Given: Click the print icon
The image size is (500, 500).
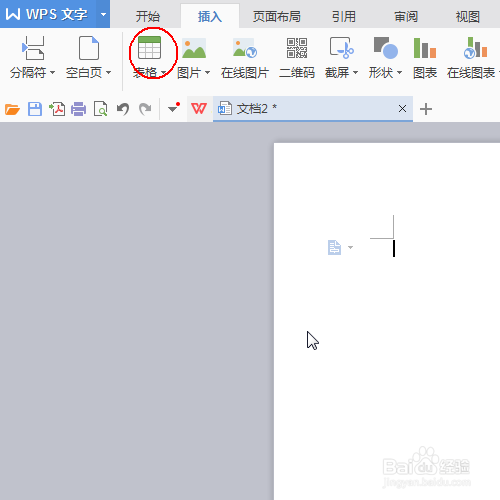Looking at the screenshot, I should pyautogui.click(x=79, y=109).
